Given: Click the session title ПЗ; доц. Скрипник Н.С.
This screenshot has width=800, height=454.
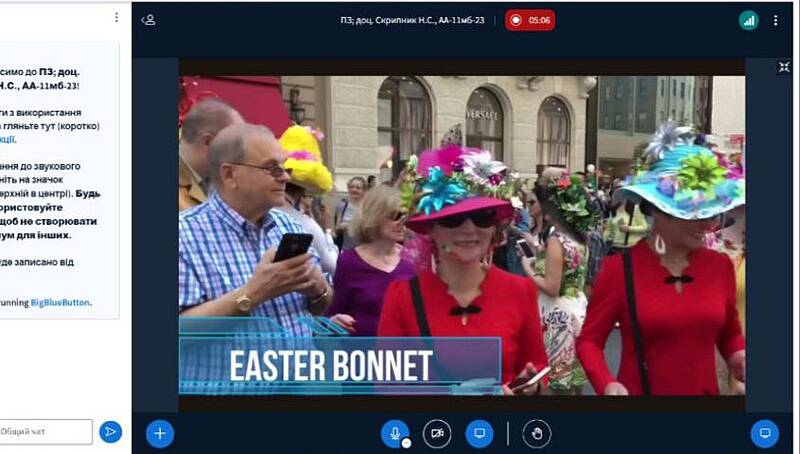Looking at the screenshot, I should click(x=412, y=20).
